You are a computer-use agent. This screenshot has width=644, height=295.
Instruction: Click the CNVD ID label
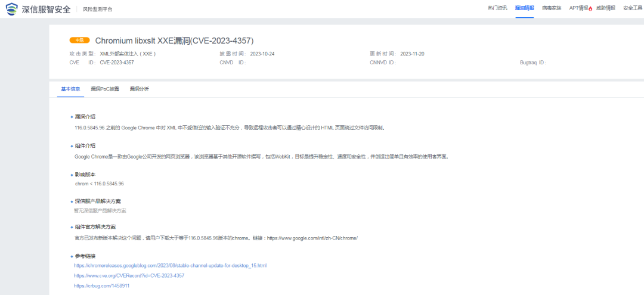(x=233, y=63)
